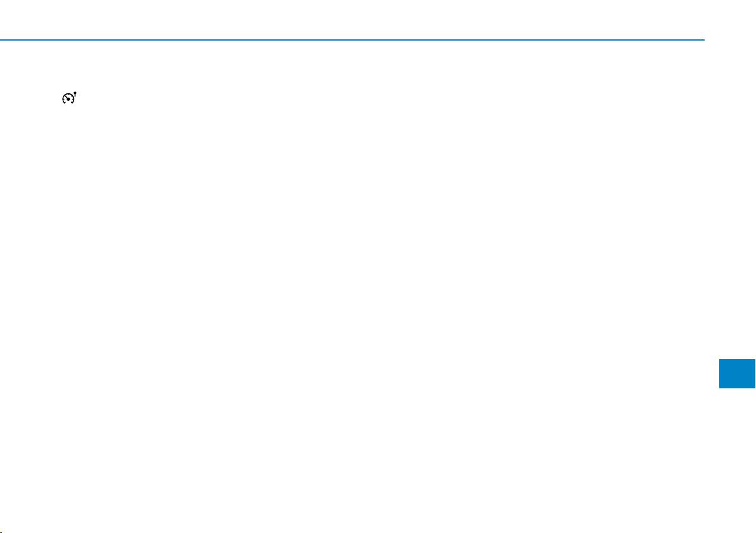Select the black gauge symbol
The width and height of the screenshot is (756, 533).
(x=69, y=98)
